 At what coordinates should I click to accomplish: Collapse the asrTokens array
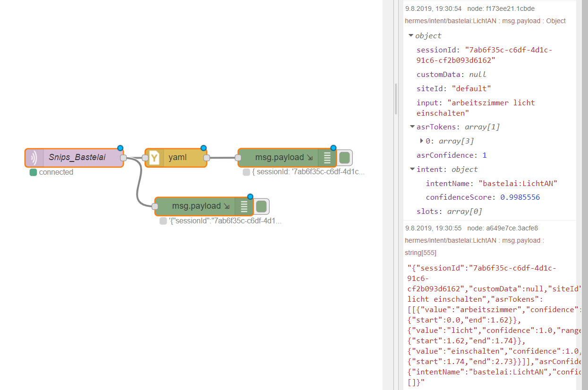click(x=412, y=127)
